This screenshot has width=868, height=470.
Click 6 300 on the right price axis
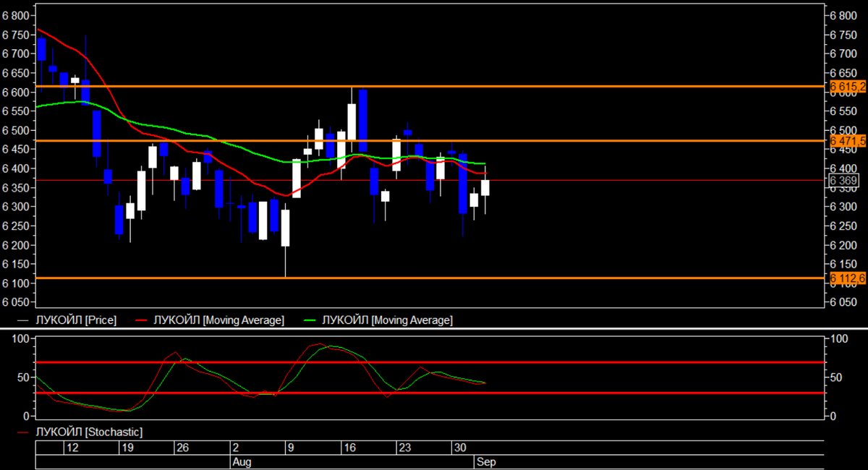pyautogui.click(x=843, y=207)
